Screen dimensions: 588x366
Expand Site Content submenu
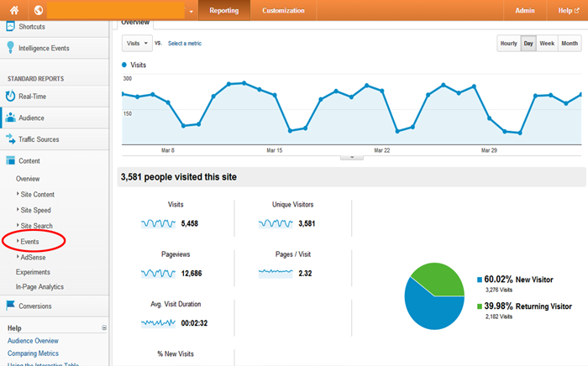[x=38, y=195]
